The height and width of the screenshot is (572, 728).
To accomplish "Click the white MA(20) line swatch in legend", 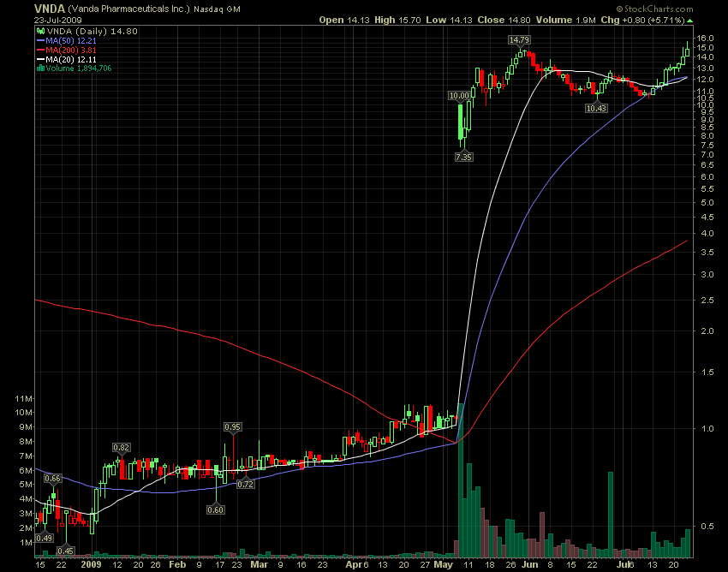I will tap(40, 59).
